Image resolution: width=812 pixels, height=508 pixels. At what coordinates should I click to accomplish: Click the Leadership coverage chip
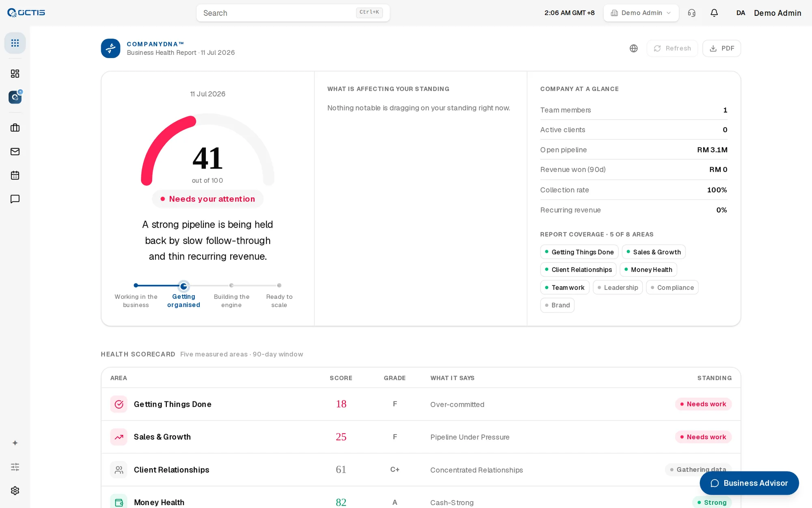pos(618,287)
